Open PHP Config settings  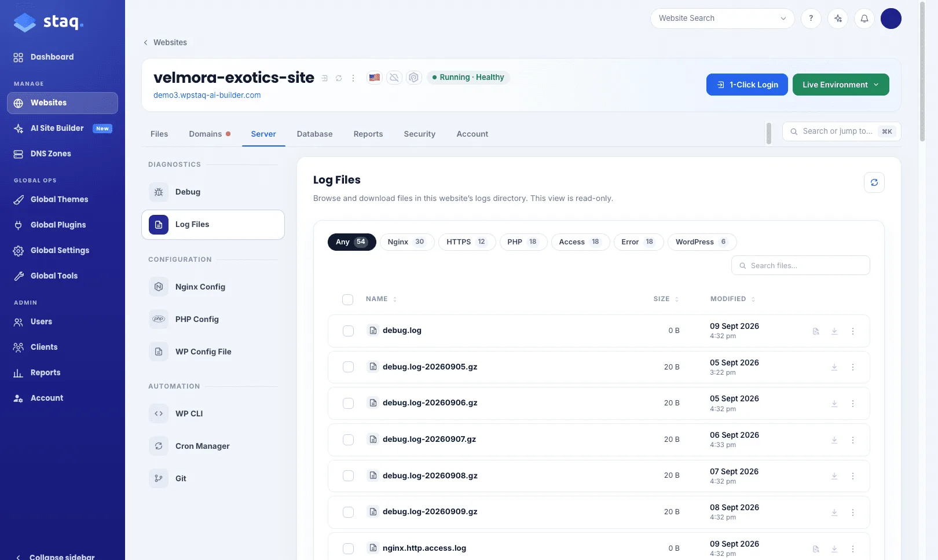pos(213,319)
